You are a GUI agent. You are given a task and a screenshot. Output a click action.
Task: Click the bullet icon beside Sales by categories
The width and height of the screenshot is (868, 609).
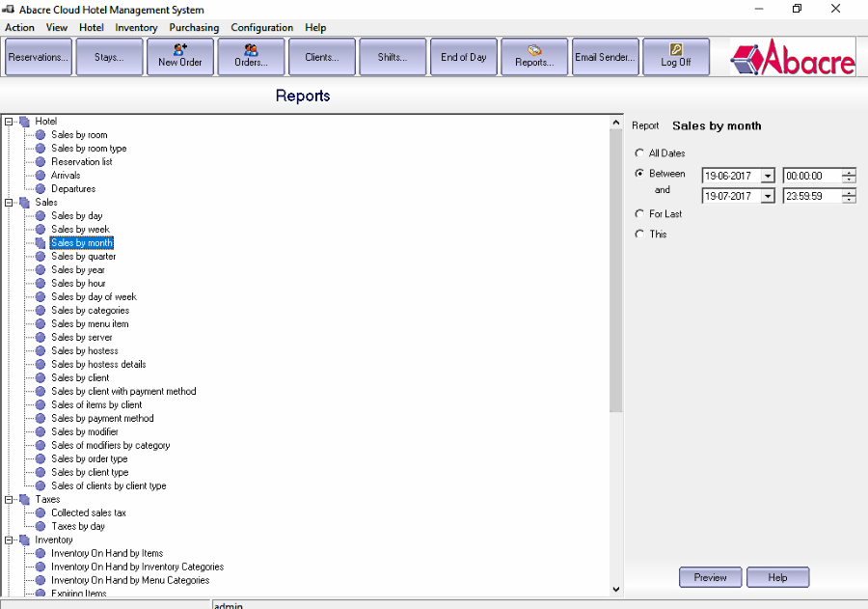coord(41,311)
